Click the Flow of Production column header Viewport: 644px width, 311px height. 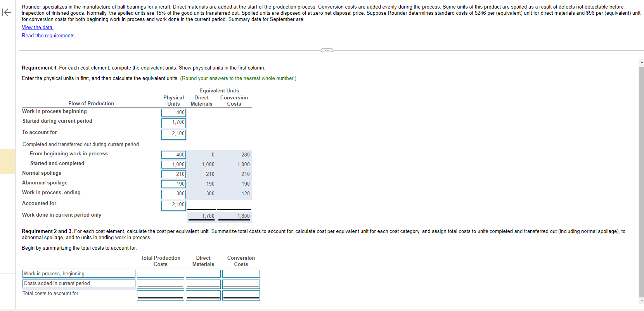(x=91, y=103)
